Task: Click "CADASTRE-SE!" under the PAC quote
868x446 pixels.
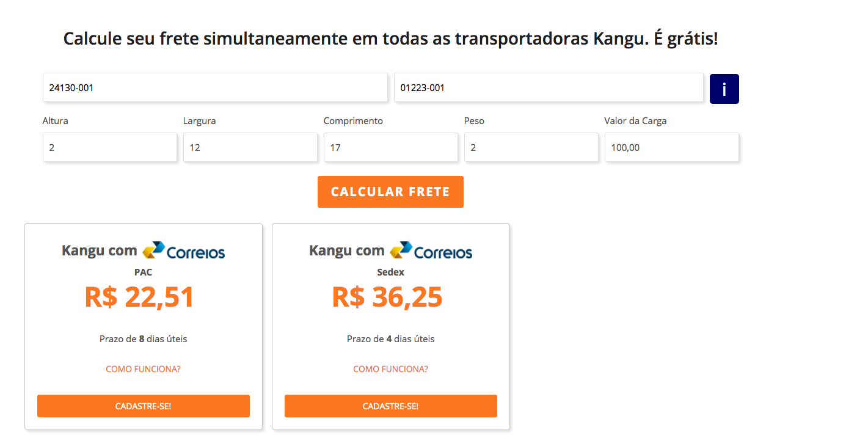Action: coord(143,406)
